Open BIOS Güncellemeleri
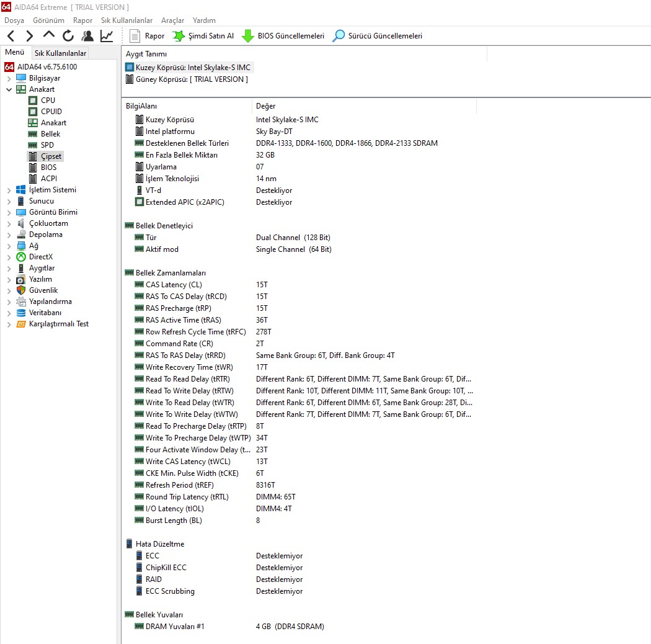Image resolution: width=651 pixels, height=644 pixels. [x=283, y=36]
